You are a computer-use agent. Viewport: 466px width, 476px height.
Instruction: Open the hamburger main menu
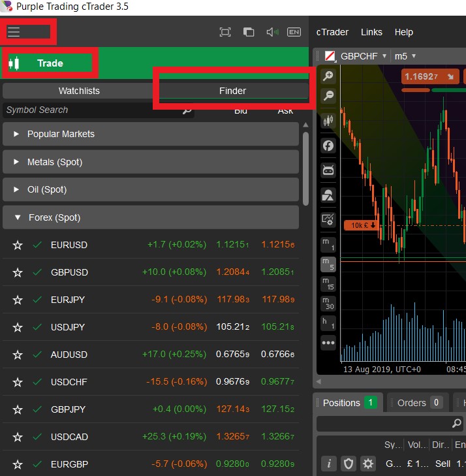point(14,32)
